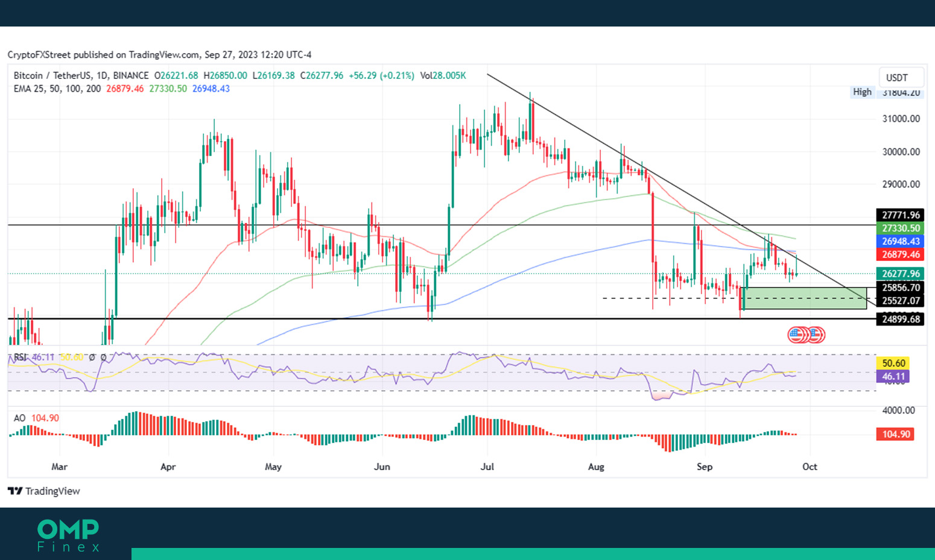
Task: Select the blue 26948.43 price axis tag
Action: tap(900, 242)
